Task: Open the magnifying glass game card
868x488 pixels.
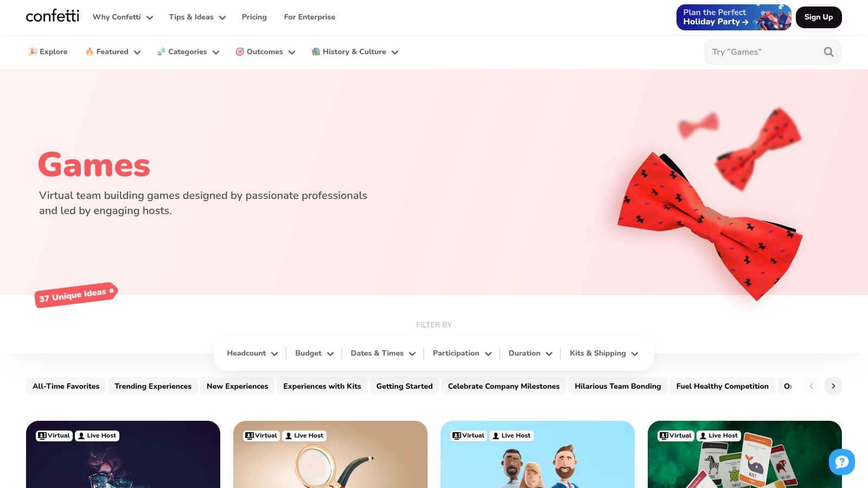Action: [x=330, y=454]
